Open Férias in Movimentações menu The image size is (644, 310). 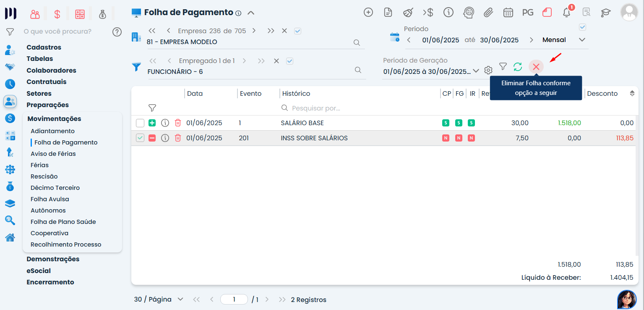click(x=39, y=165)
